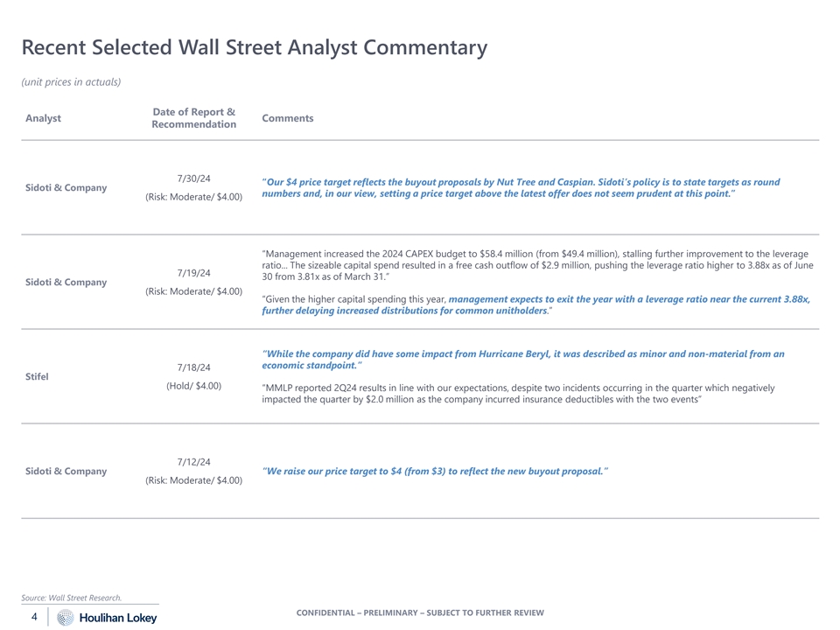Click the 7/30/24 report date

point(193,179)
